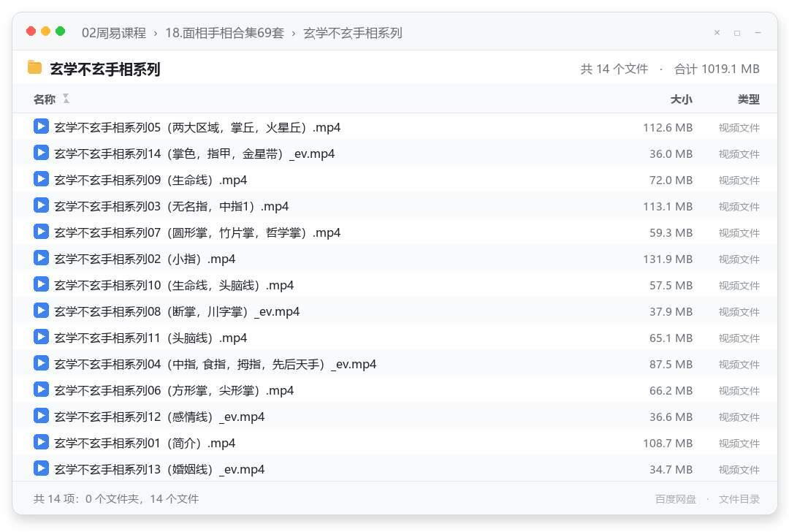789x532 pixels.
Task: Select file 玄学不玄手相系列02（小指）.mp4
Action: [394, 258]
